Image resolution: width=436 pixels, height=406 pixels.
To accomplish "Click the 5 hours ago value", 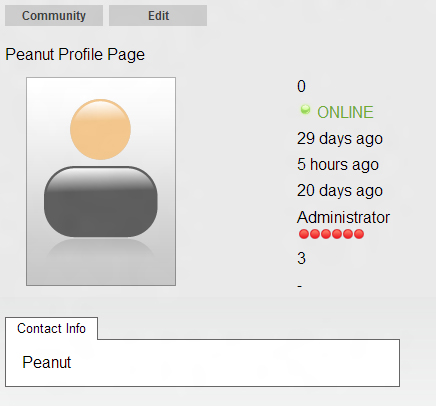I will coord(338,164).
